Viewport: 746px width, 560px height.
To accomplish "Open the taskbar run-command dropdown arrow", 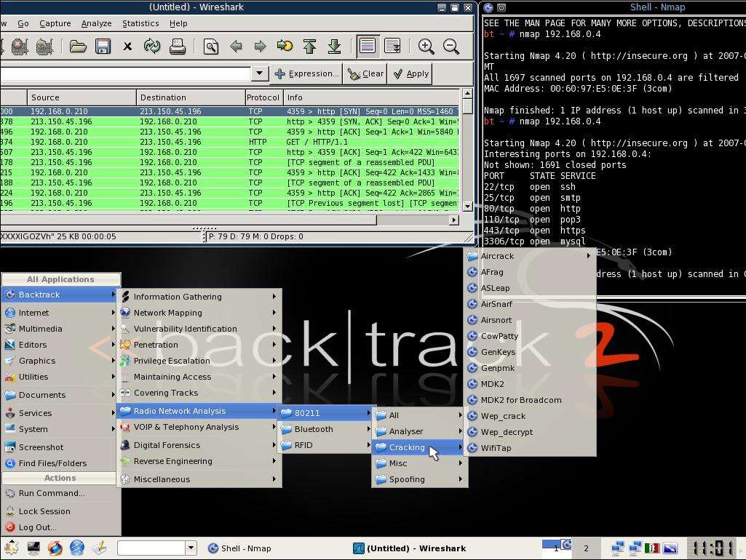I will click(191, 548).
